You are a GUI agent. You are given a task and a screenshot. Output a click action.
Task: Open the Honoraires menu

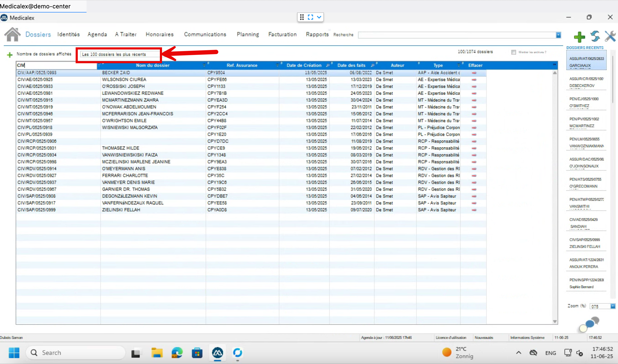[x=159, y=34]
